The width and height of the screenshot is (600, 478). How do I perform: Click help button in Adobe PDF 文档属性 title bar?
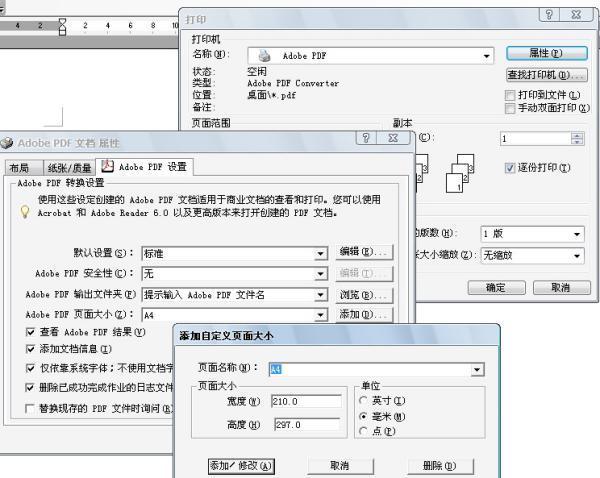(x=366, y=138)
